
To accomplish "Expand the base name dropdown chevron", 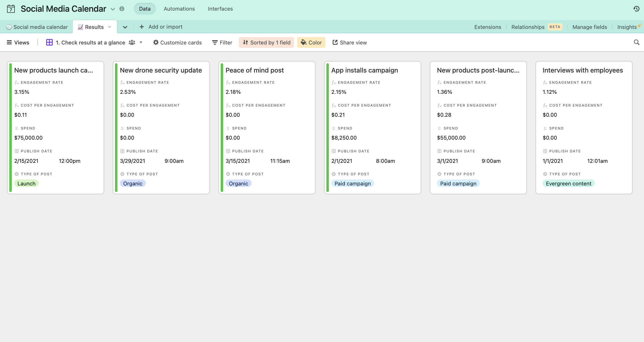I will [x=113, y=9].
